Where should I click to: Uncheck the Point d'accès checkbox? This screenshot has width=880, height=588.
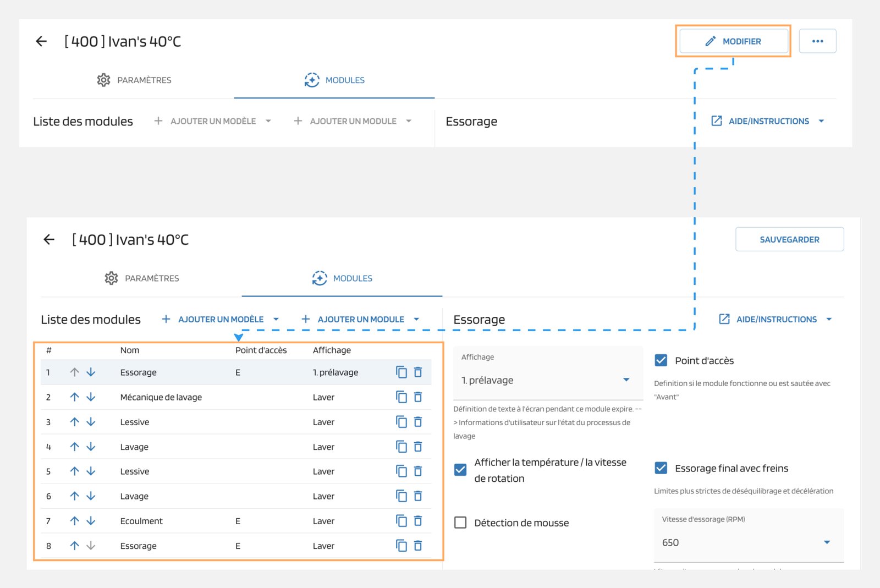[661, 360]
